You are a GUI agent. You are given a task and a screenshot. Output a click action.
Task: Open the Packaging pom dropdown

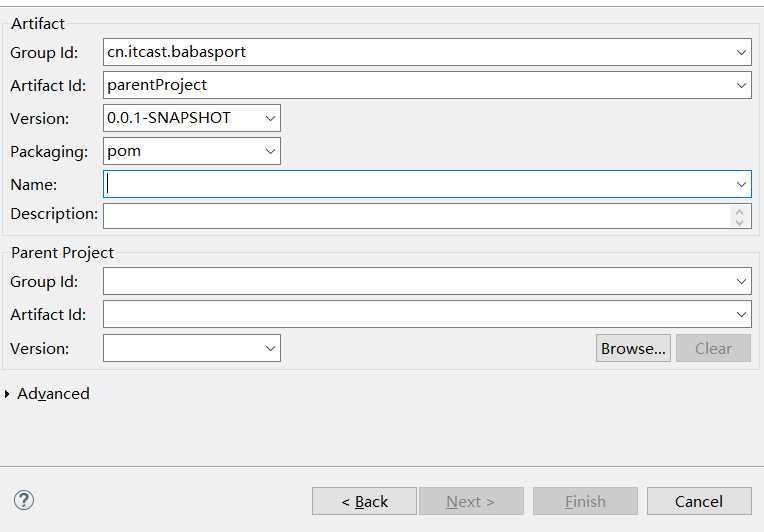pos(270,151)
